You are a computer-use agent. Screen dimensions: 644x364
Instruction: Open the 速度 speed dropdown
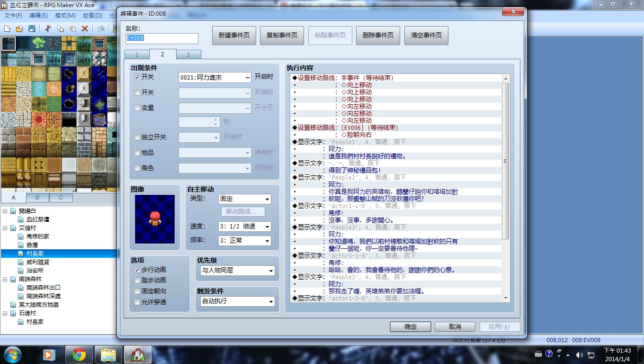click(245, 227)
